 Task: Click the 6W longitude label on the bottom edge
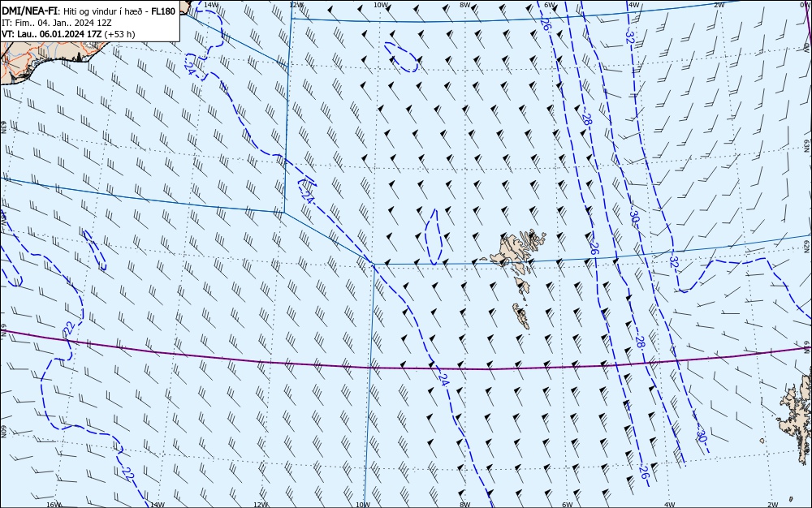pyautogui.click(x=567, y=505)
